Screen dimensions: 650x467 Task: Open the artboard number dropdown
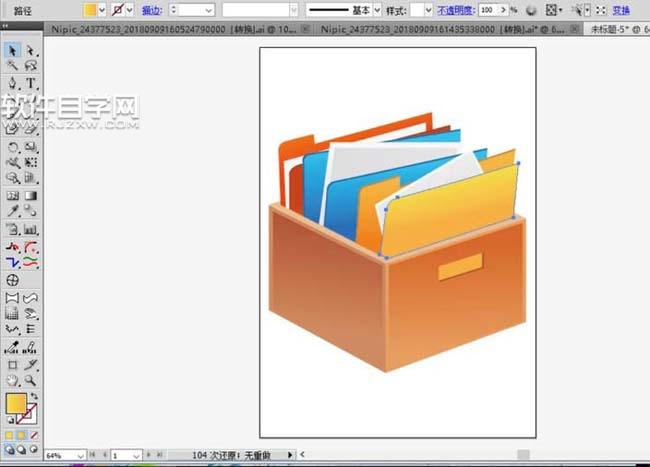[x=136, y=455]
